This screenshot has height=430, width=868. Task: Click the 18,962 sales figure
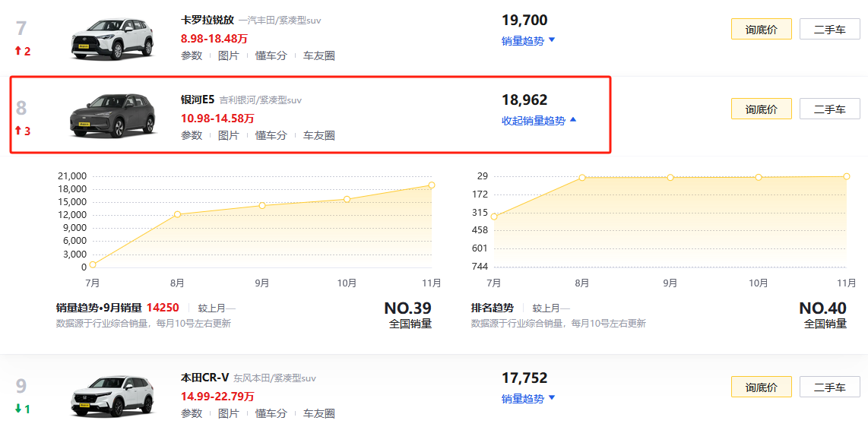524,100
